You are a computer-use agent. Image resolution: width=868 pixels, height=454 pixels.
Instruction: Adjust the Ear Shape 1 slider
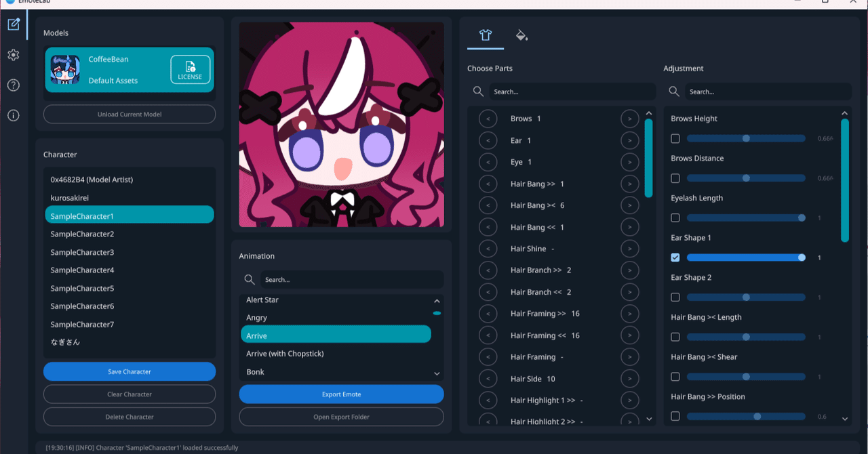[746, 257]
